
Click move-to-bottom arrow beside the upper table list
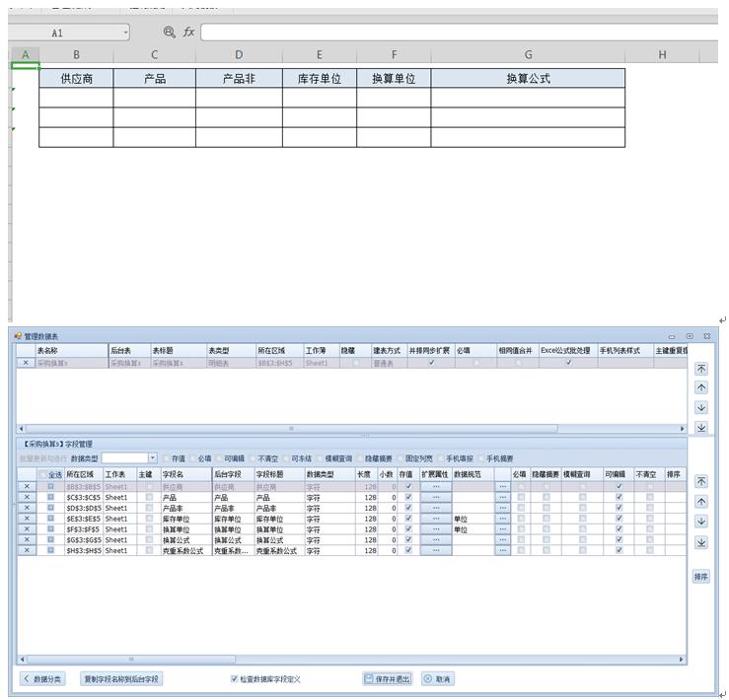click(x=701, y=427)
